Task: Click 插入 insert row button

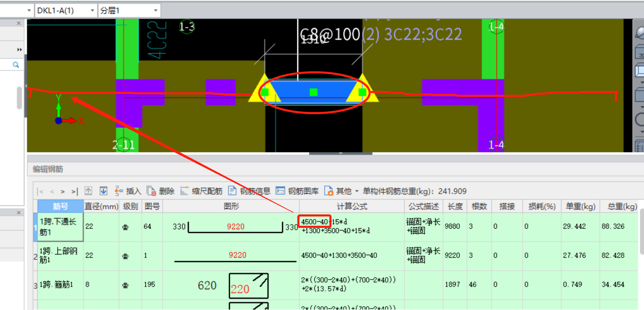Action: 128,191
